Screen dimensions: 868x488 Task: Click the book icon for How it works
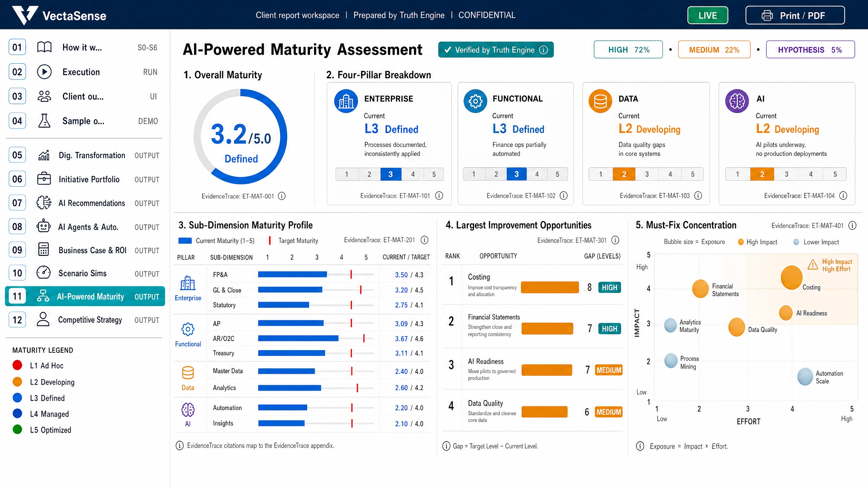click(44, 47)
